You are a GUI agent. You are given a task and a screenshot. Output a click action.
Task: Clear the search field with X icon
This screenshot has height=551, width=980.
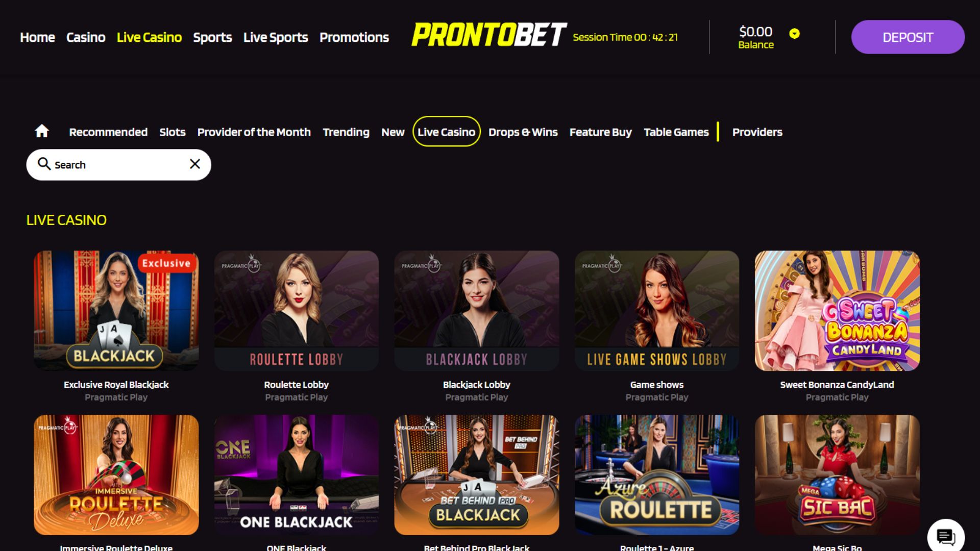[194, 164]
